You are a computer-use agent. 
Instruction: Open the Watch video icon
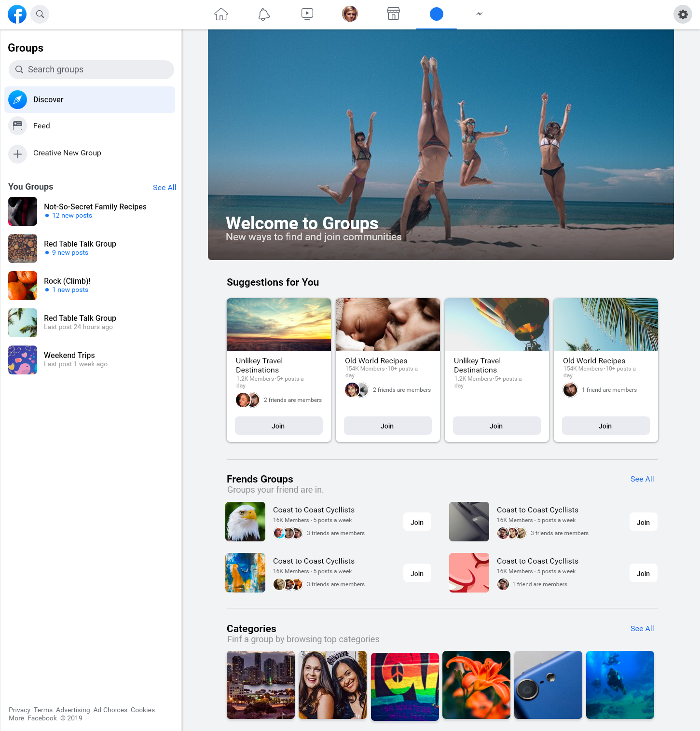(307, 14)
